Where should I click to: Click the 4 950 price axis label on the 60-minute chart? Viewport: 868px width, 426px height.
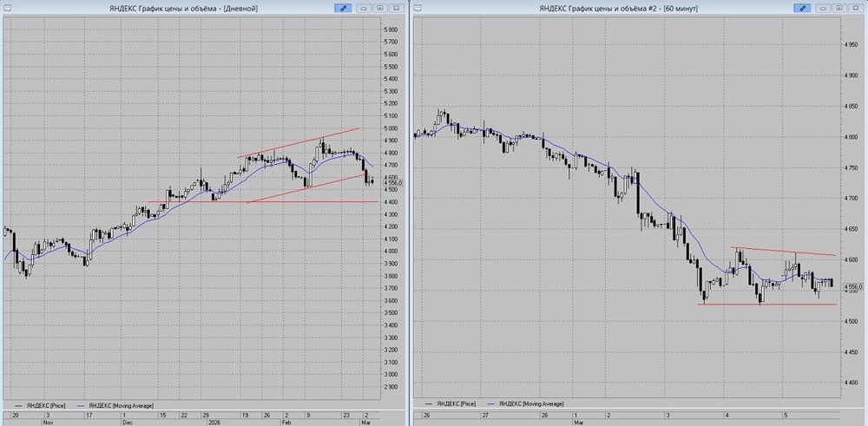(852, 45)
